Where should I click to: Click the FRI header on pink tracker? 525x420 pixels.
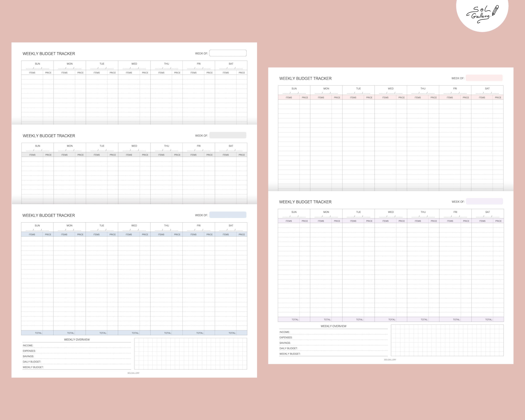click(x=455, y=89)
